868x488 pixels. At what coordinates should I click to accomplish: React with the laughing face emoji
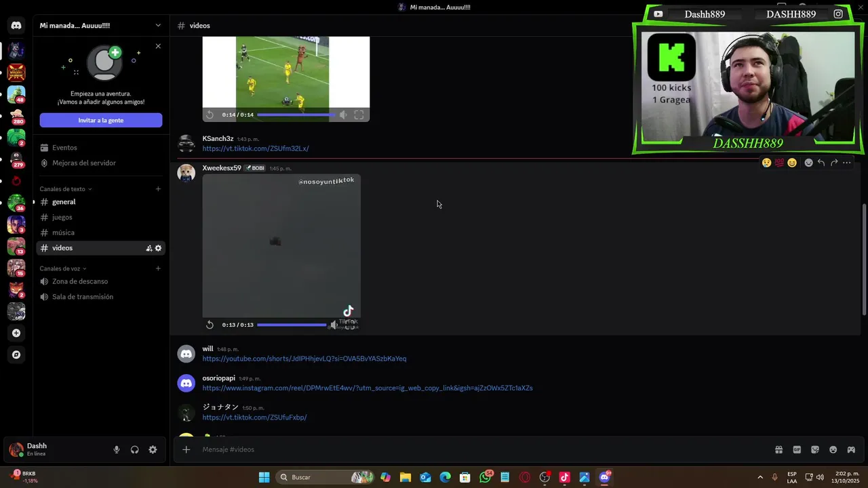coord(792,163)
